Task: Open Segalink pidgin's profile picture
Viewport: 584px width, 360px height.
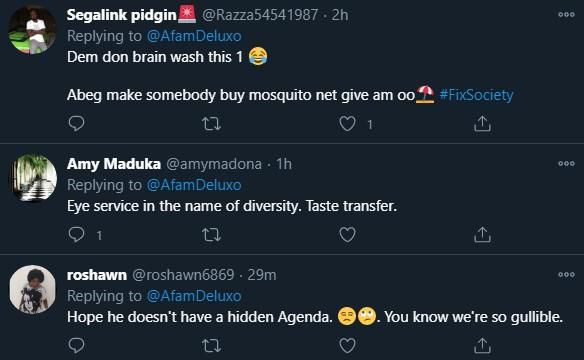Action: click(x=32, y=30)
